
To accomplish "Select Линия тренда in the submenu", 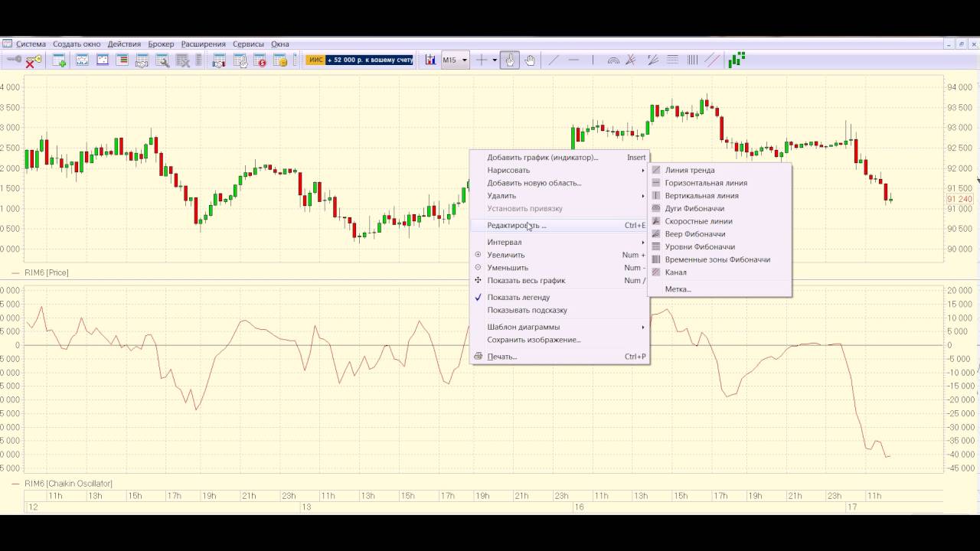I will coord(719,170).
